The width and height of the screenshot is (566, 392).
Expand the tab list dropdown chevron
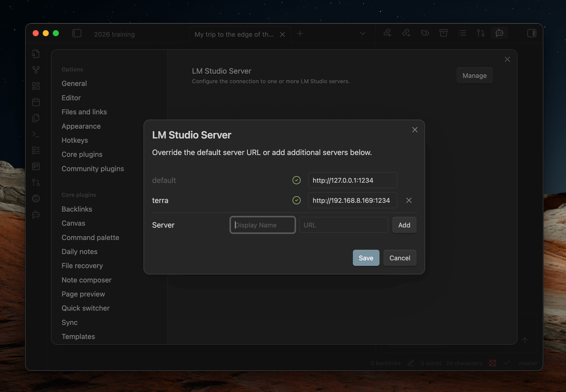(x=362, y=33)
